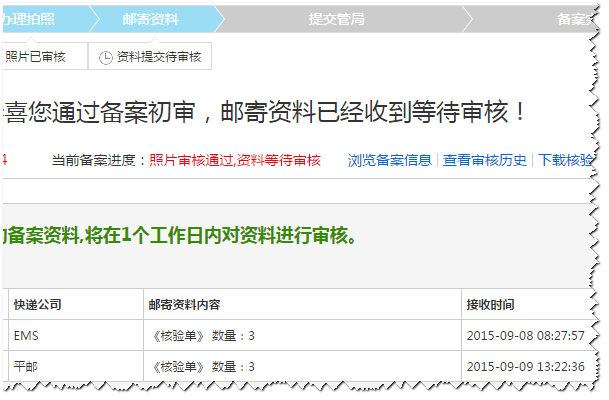Viewport: 609px width, 400px height.
Task: Select the 邮寄资料 progress step
Action: pos(150,19)
